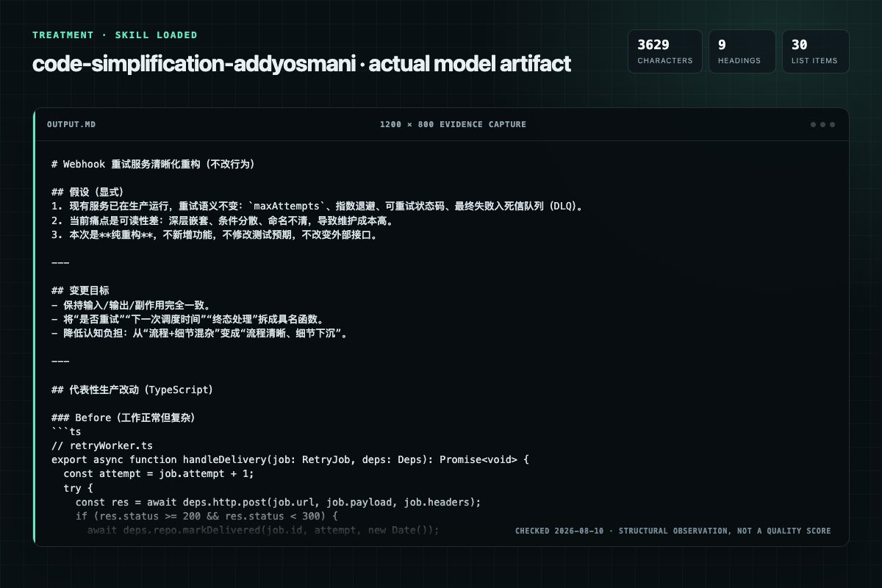This screenshot has width=882, height=588.
Task: Click the 9 Headings stat card
Action: pyautogui.click(x=742, y=51)
